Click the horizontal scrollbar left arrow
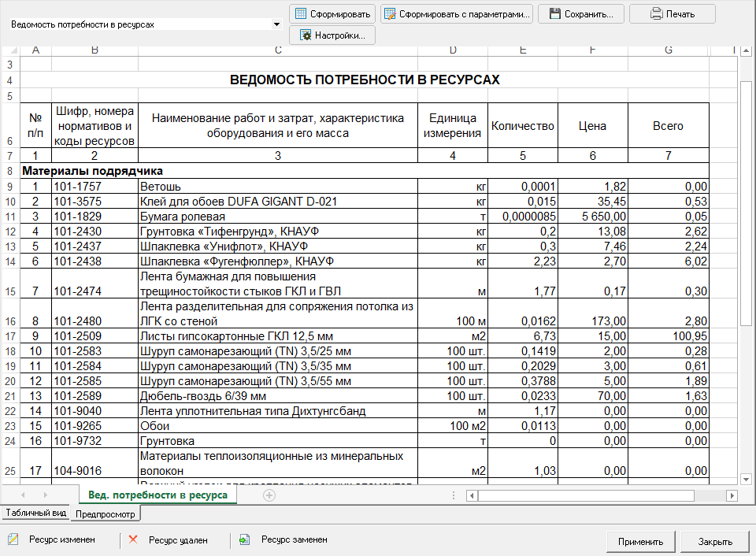 coord(472,495)
